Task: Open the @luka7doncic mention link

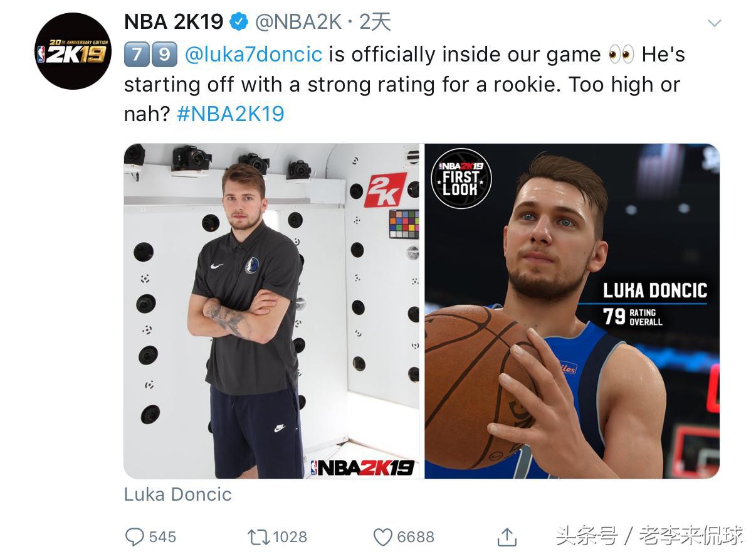Action: pos(254,55)
